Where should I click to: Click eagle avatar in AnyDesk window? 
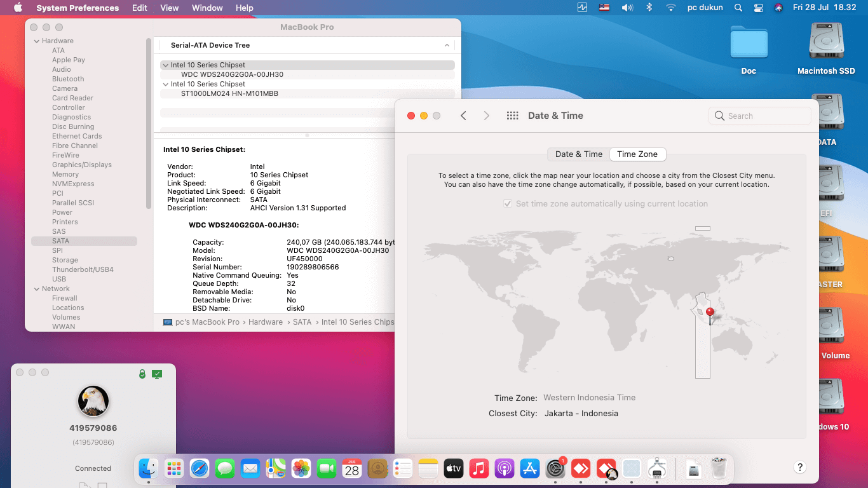[93, 401]
